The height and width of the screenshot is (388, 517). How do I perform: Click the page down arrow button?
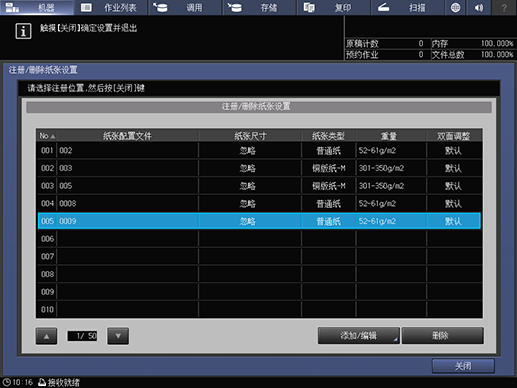118,336
